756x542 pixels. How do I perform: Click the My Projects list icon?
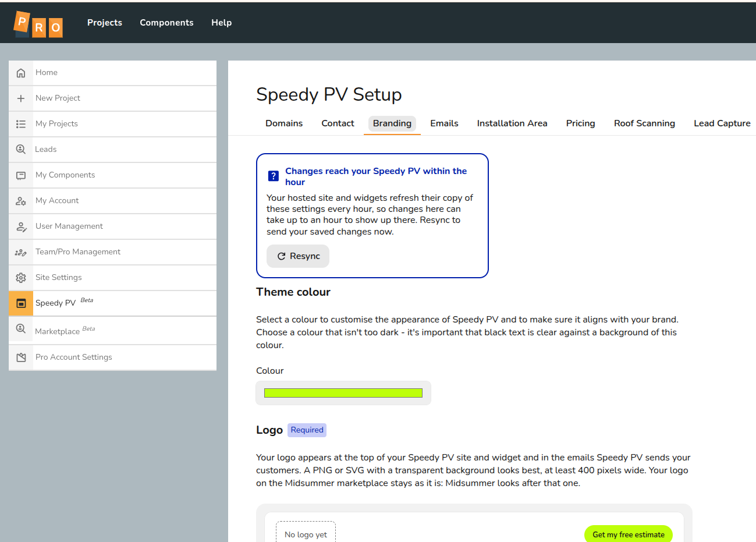(x=21, y=124)
